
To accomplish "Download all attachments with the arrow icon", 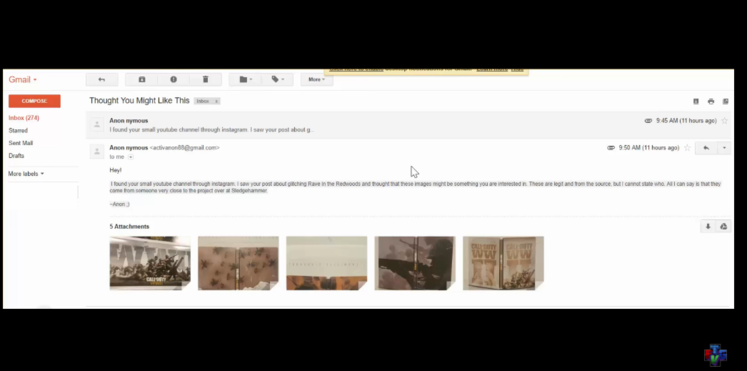I will (x=708, y=227).
